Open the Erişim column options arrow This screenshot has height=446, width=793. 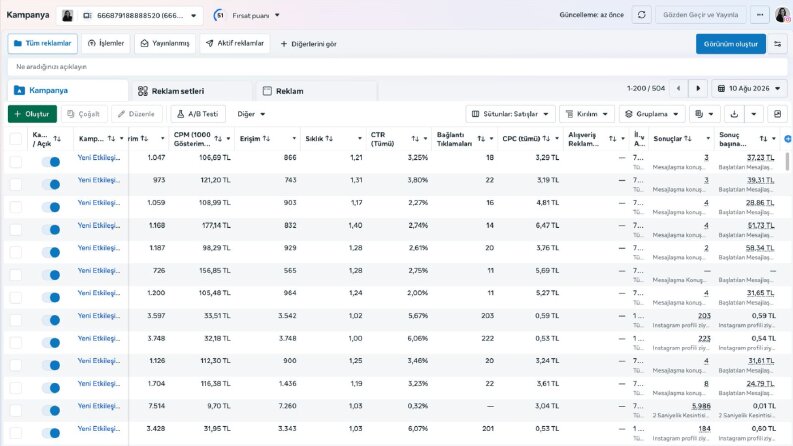tap(294, 139)
